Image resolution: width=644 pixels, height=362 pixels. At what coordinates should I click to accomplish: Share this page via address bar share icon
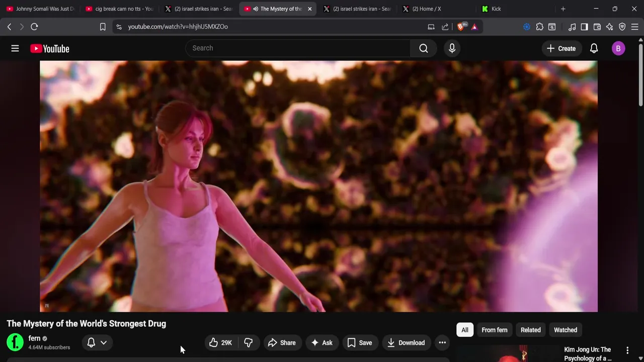click(x=445, y=27)
